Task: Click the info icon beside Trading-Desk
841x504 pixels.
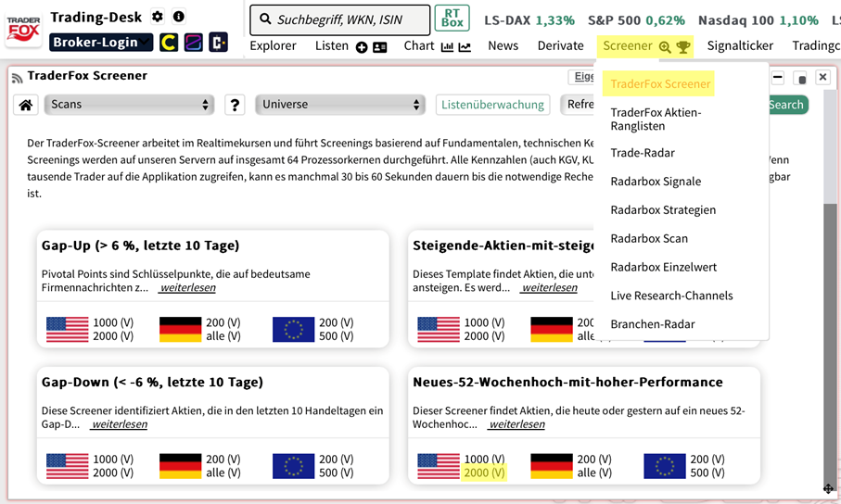Action: tap(179, 17)
